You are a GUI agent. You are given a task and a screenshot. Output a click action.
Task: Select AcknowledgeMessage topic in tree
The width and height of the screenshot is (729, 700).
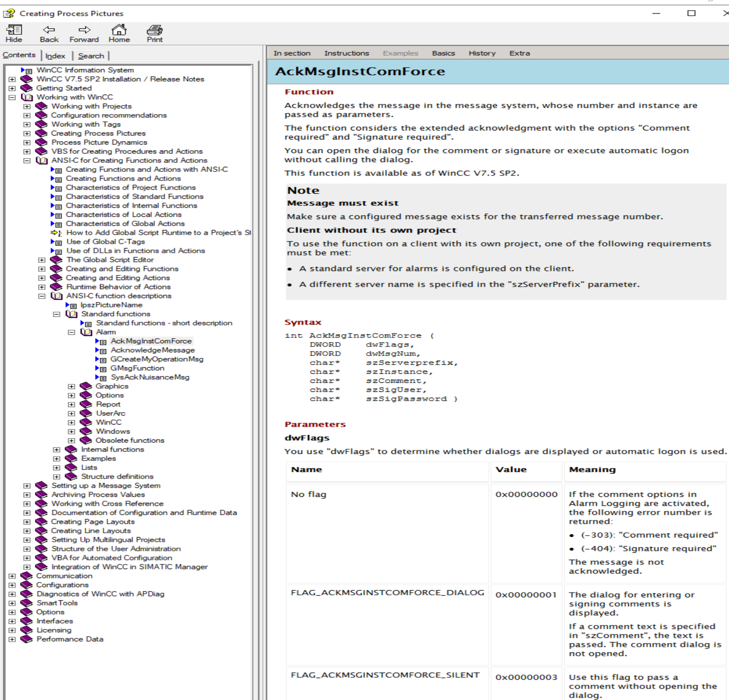pos(152,350)
